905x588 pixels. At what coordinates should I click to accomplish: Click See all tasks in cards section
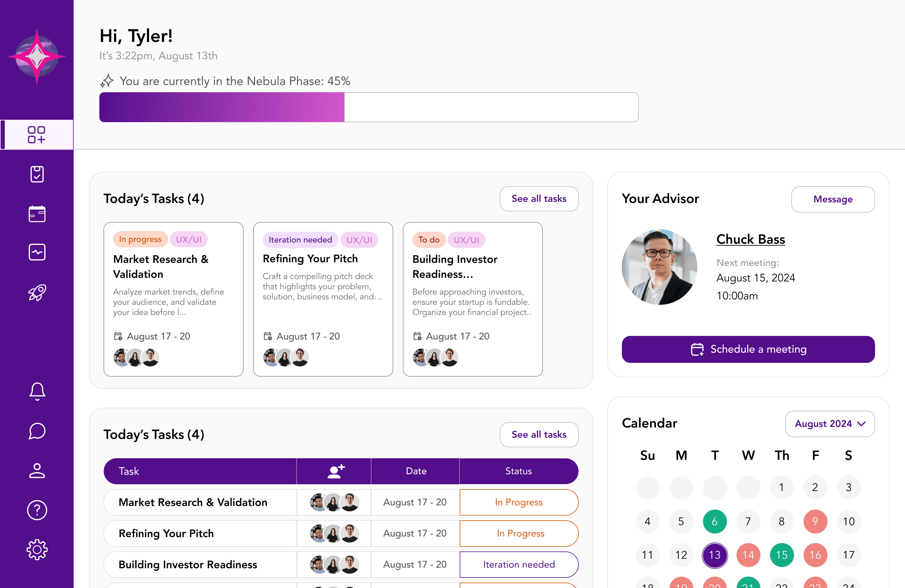point(538,198)
